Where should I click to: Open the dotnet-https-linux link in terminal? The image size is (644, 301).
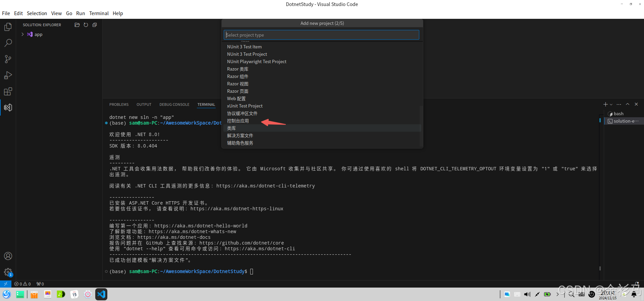click(x=237, y=209)
